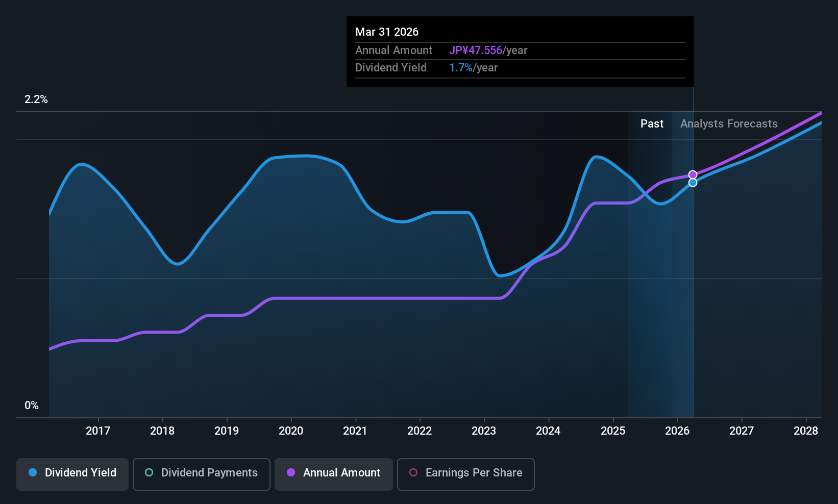Click the 1.7% dividend yield tooltip value
Image resolution: width=838 pixels, height=504 pixels.
pyautogui.click(x=461, y=68)
